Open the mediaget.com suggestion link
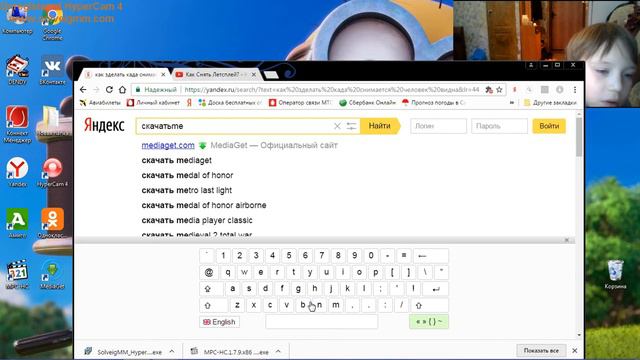The width and height of the screenshot is (640, 360). (x=168, y=145)
